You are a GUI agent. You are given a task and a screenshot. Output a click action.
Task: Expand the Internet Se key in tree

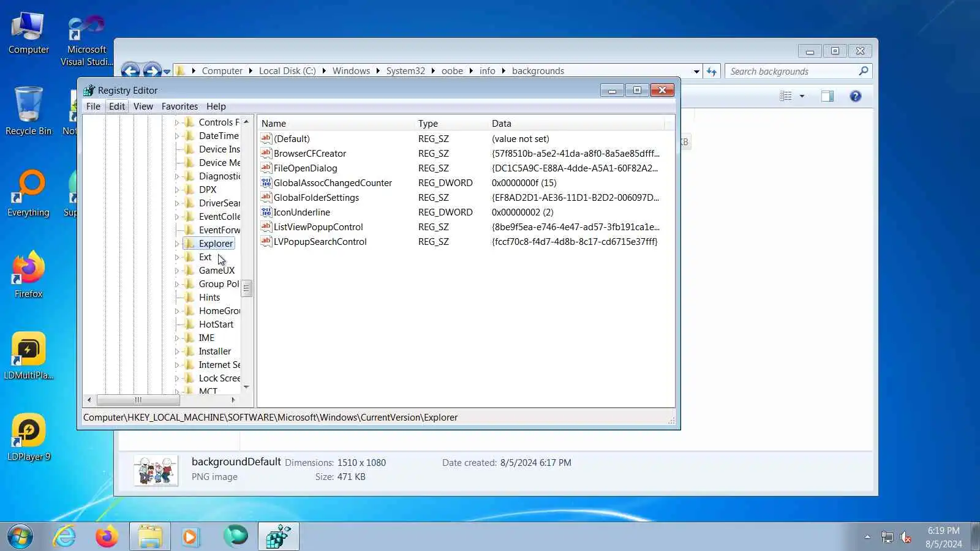(x=177, y=365)
